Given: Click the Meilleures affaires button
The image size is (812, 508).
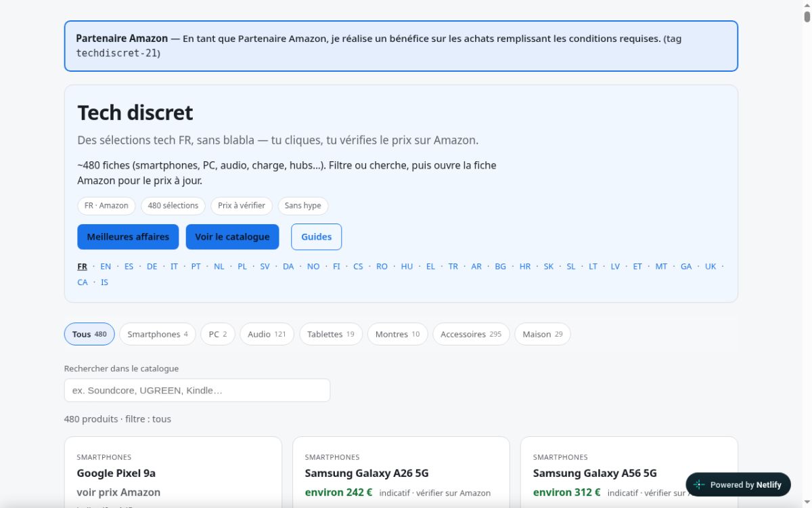Looking at the screenshot, I should tap(128, 237).
